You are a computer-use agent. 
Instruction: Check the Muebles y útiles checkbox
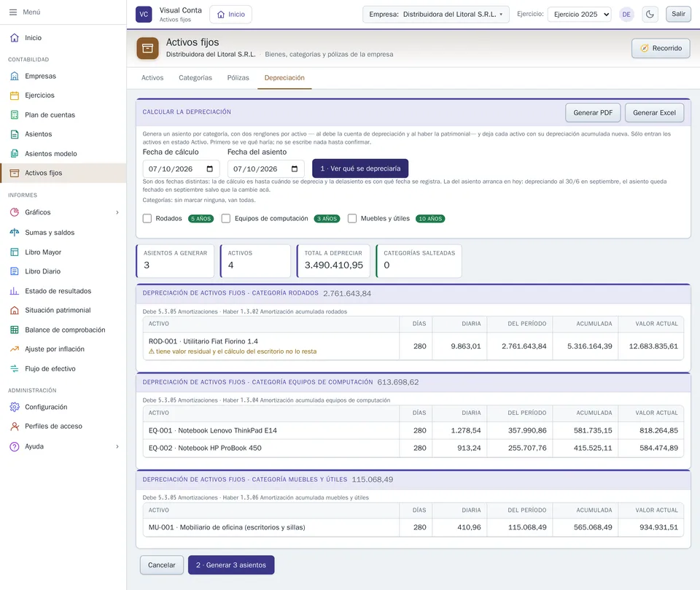pos(352,218)
